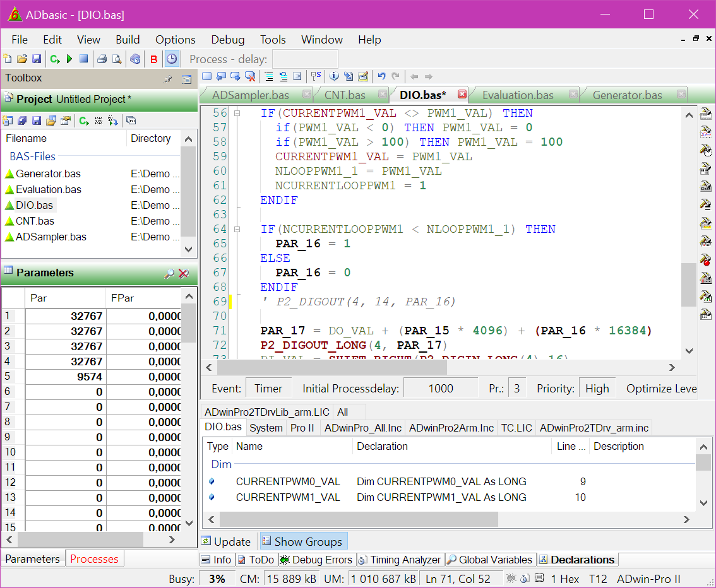
Task: Open the Debug menu
Action: pyautogui.click(x=227, y=40)
